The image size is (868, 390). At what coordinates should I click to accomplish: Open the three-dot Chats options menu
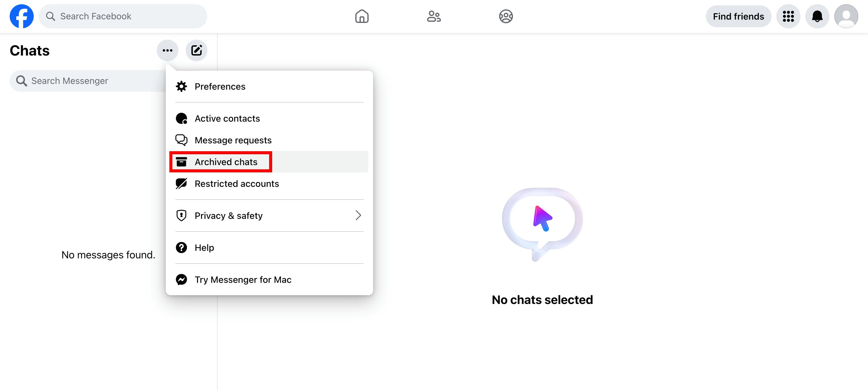(x=168, y=50)
